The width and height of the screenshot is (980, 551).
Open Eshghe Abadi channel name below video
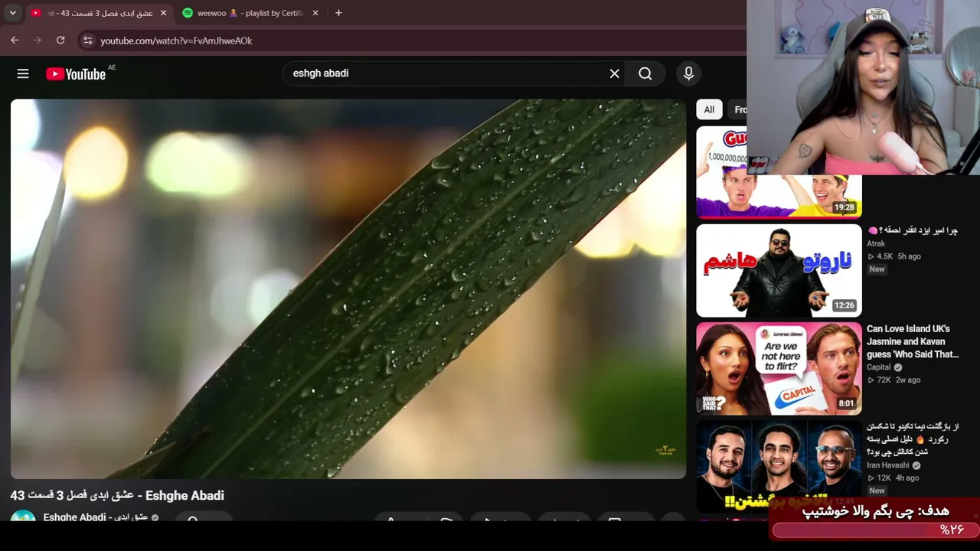(x=96, y=517)
